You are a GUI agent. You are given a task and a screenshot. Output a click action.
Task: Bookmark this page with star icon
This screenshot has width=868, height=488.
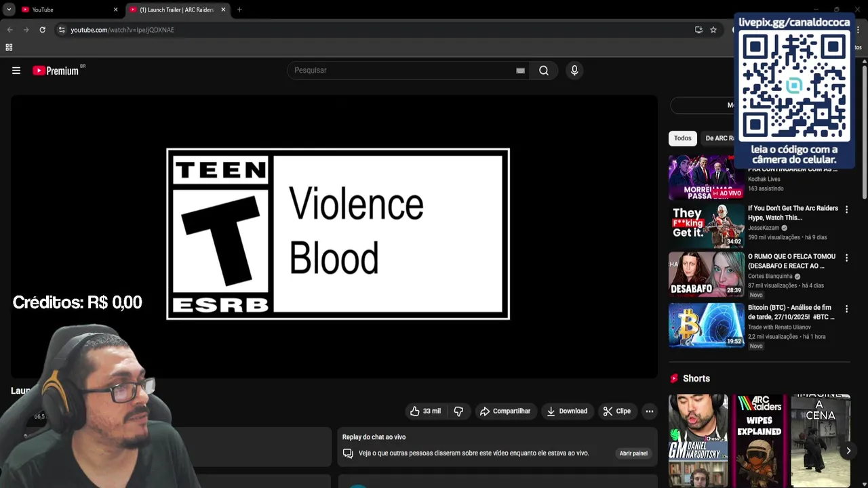[x=713, y=30]
